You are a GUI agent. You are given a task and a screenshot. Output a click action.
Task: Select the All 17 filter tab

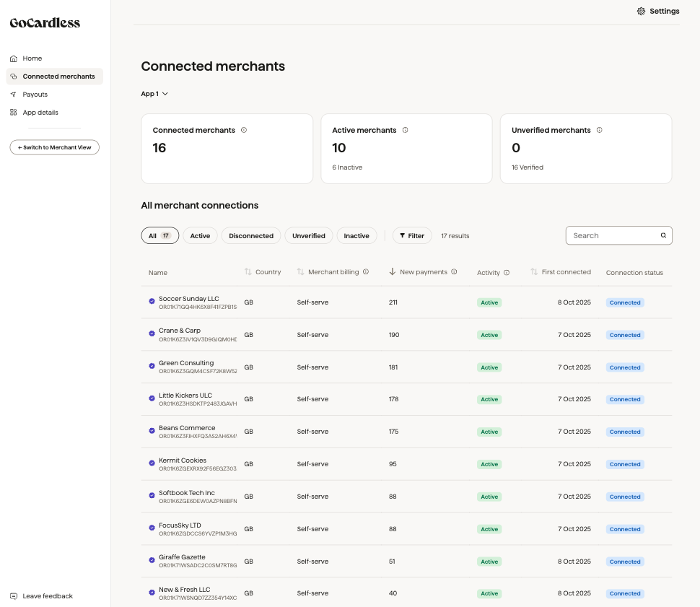[x=159, y=236]
